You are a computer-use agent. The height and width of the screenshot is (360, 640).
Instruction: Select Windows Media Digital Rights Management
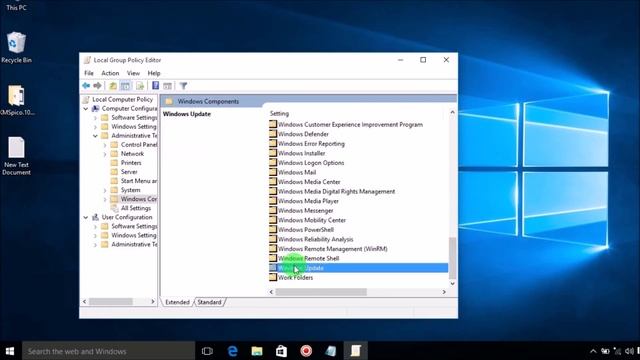336,191
